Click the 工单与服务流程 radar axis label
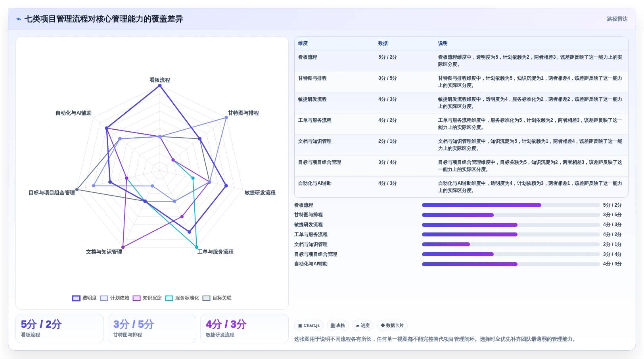The height and width of the screenshot is (359, 644). coord(215,252)
